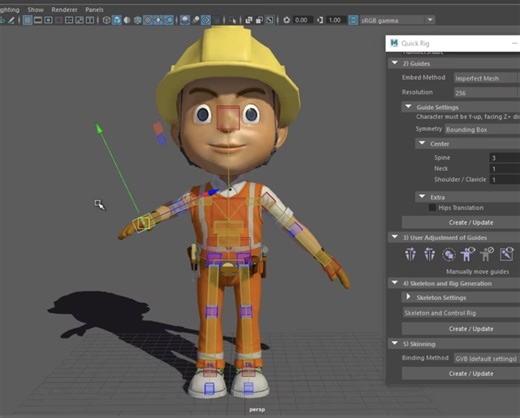Collapse 3) User Adjustment of Guides
This screenshot has width=520, height=418.
point(395,237)
